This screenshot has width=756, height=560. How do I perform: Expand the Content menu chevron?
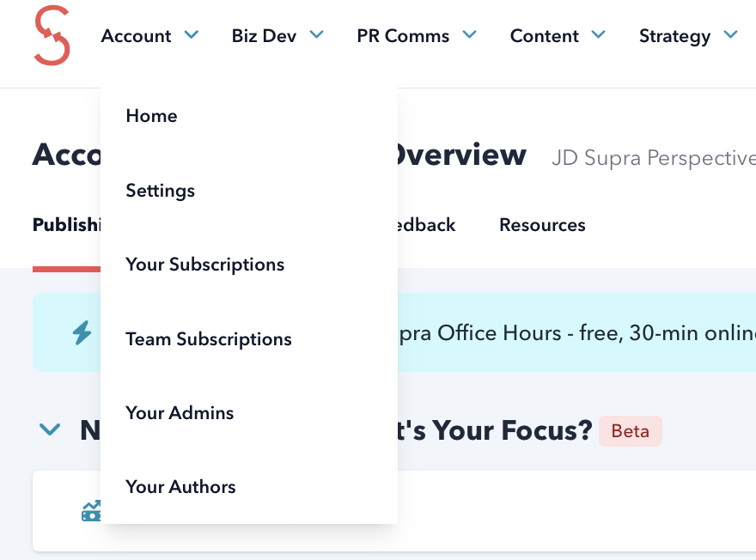[599, 35]
